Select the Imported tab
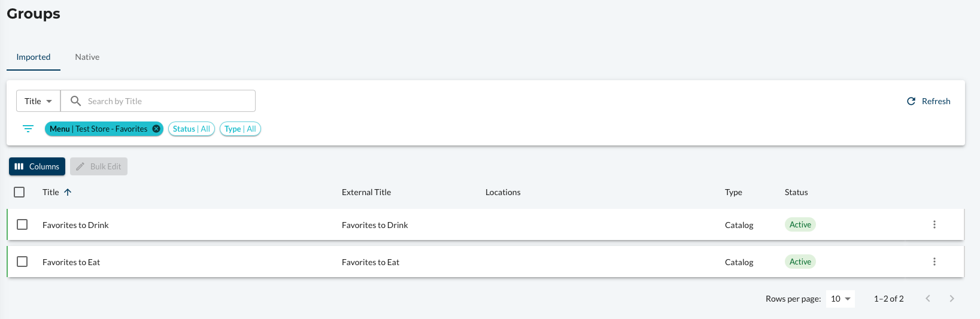980x319 pixels. point(34,57)
